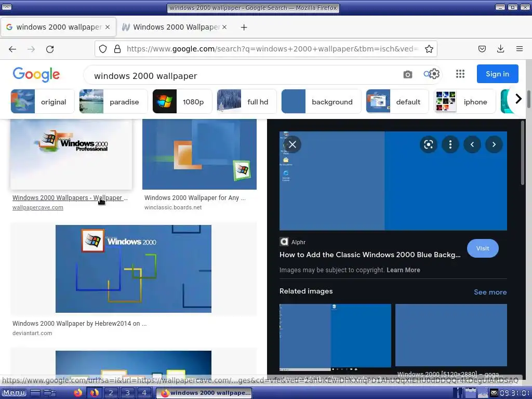Screen dimensions: 532x399
Task: Search inside image with Lens icon
Action: click(x=429, y=144)
